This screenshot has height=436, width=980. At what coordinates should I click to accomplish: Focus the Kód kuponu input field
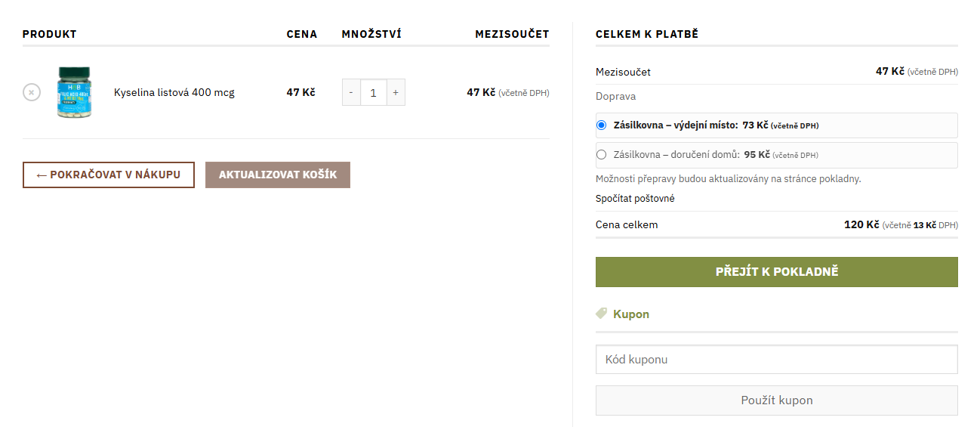click(x=776, y=360)
